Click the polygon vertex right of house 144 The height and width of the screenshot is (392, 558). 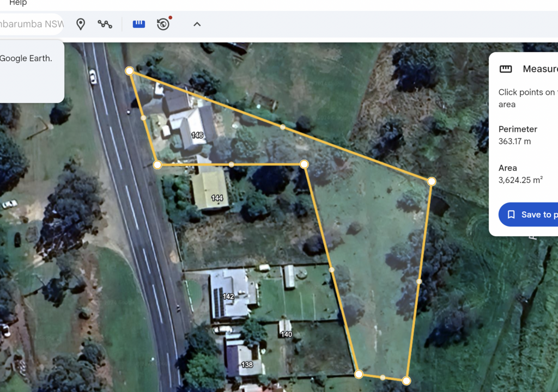[x=304, y=164]
